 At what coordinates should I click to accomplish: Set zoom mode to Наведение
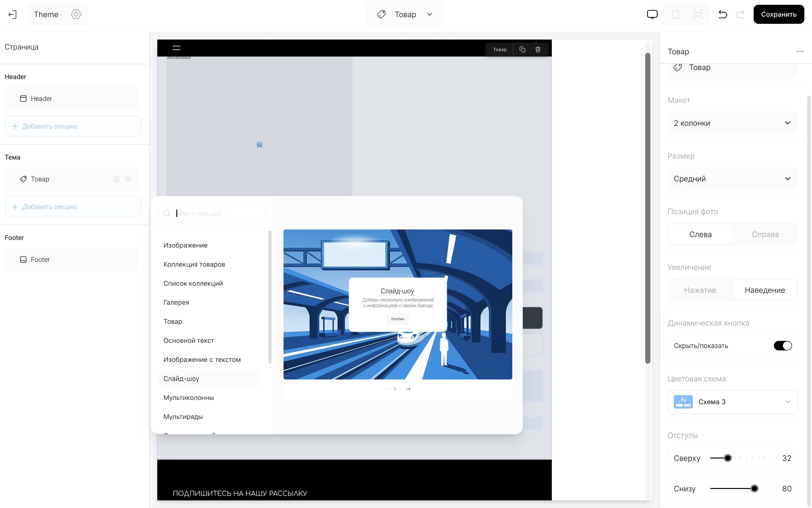point(765,290)
